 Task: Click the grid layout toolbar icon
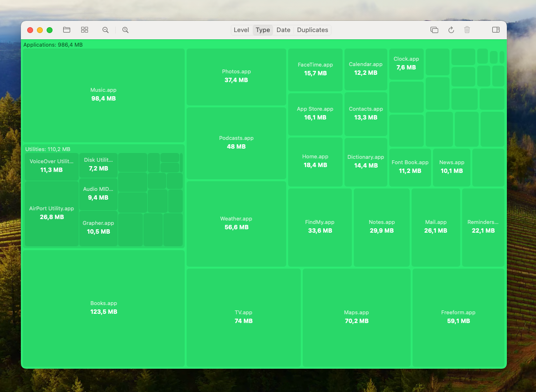[85, 30]
